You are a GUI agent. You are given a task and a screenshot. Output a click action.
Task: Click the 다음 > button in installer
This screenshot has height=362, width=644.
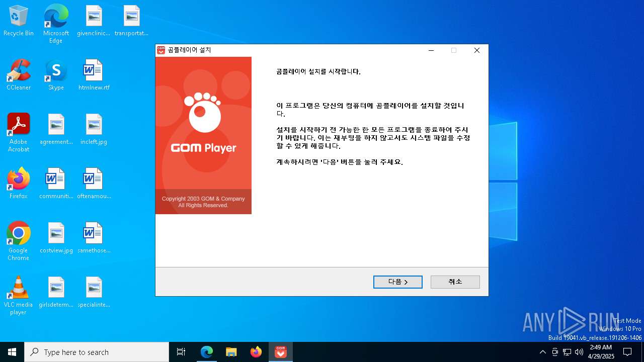pos(397,282)
